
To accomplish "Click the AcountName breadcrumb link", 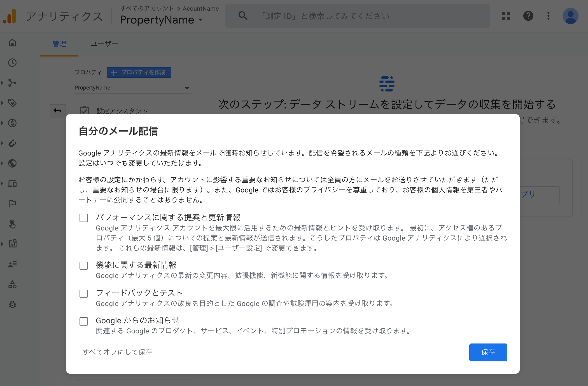I will (201, 9).
